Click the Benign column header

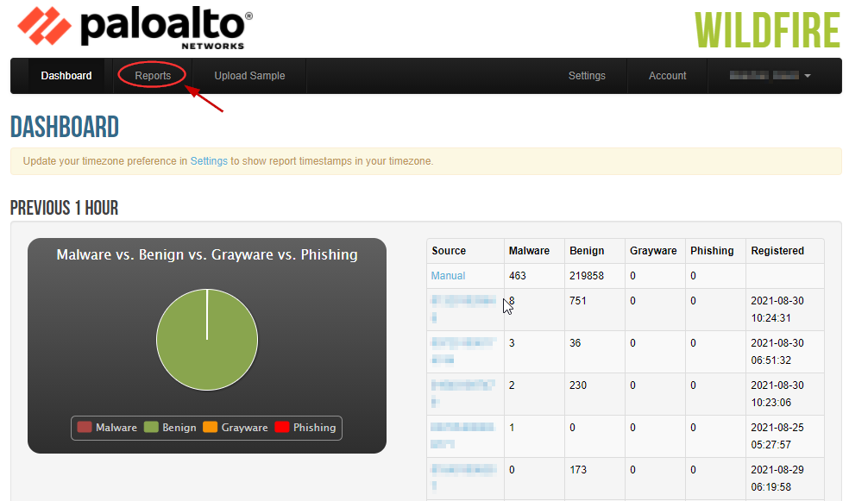[x=594, y=250]
